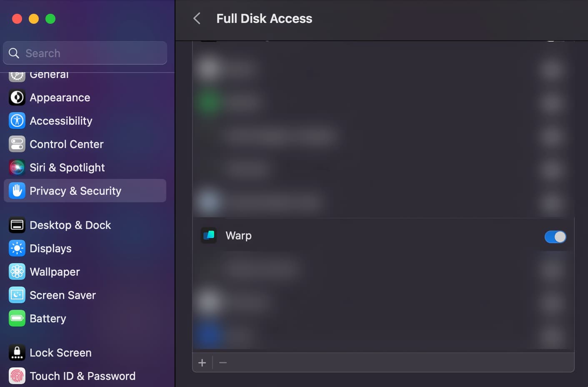Click the Appearance icon in sidebar
Image resolution: width=588 pixels, height=387 pixels.
(17, 98)
